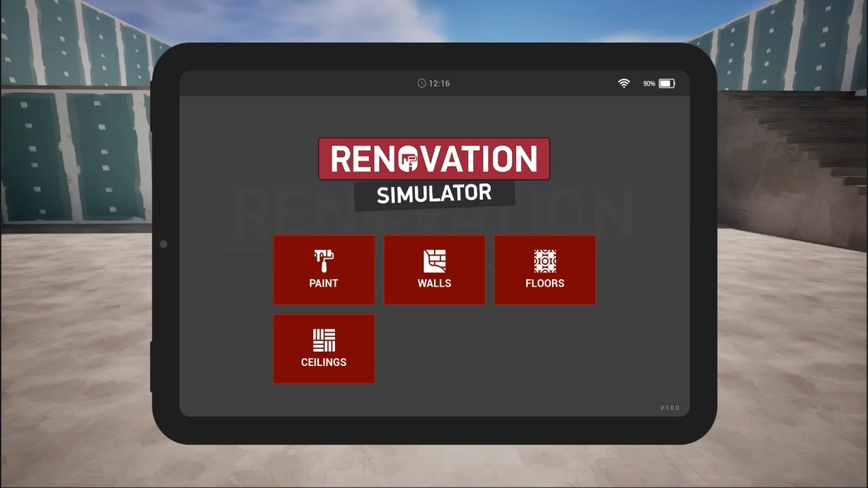Click the Wi-Fi signal icon
Viewport: 868px width, 488px height.
(x=624, y=83)
